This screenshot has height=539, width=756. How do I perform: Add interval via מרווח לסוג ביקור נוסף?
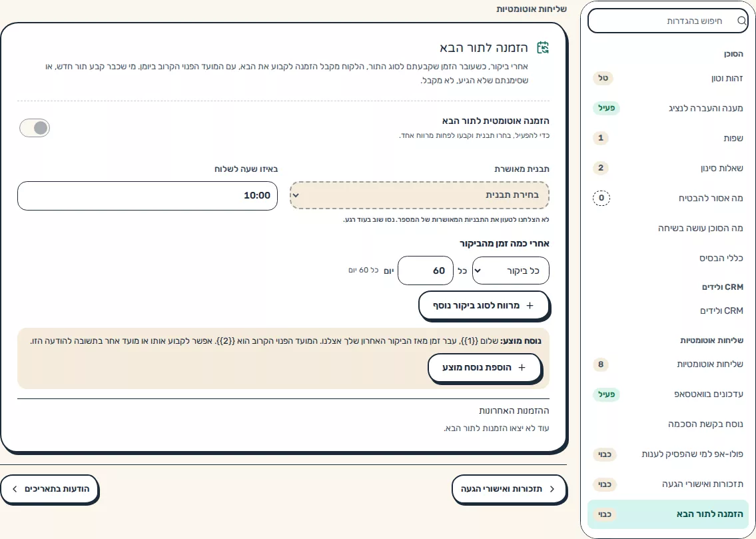(x=484, y=305)
